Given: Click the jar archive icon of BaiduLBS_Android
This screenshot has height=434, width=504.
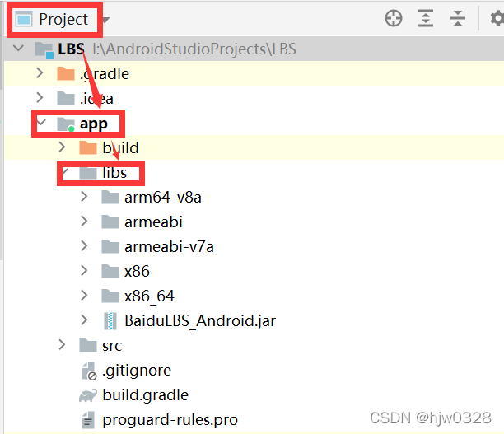Looking at the screenshot, I should coord(110,321).
